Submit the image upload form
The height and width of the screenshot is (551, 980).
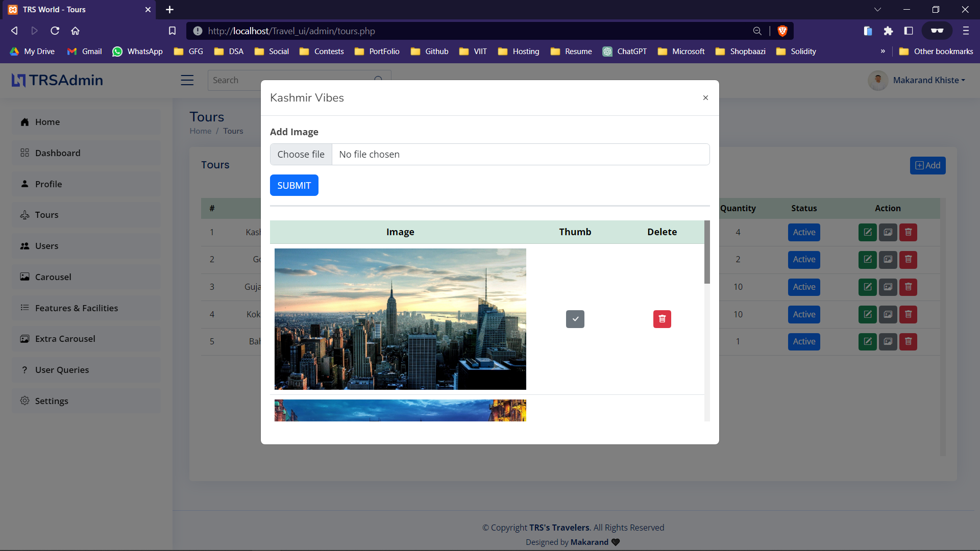point(294,185)
